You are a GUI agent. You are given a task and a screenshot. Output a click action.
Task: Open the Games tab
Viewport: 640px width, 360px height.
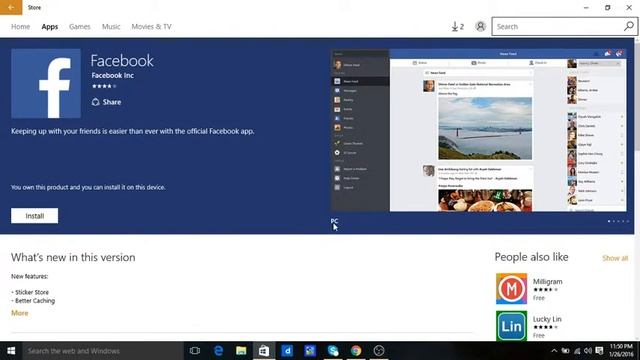click(x=80, y=27)
